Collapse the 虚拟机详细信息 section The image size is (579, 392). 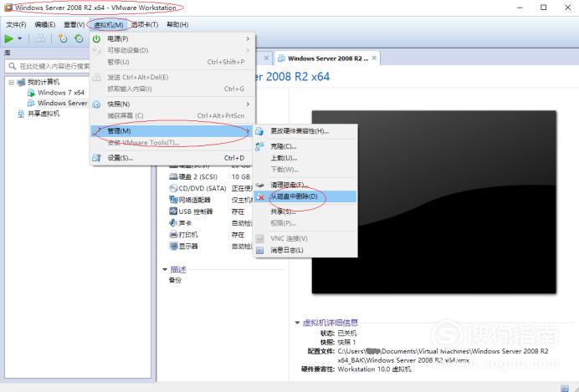coord(297,323)
